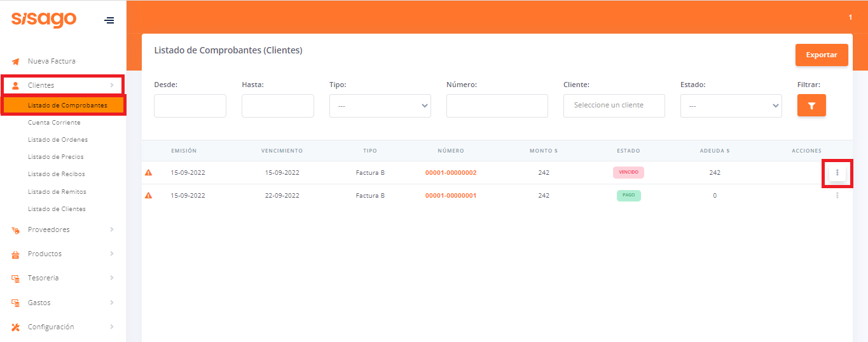Image resolution: width=868 pixels, height=342 pixels.
Task: Click the Nueva Factura paper plane icon
Action: (16, 62)
